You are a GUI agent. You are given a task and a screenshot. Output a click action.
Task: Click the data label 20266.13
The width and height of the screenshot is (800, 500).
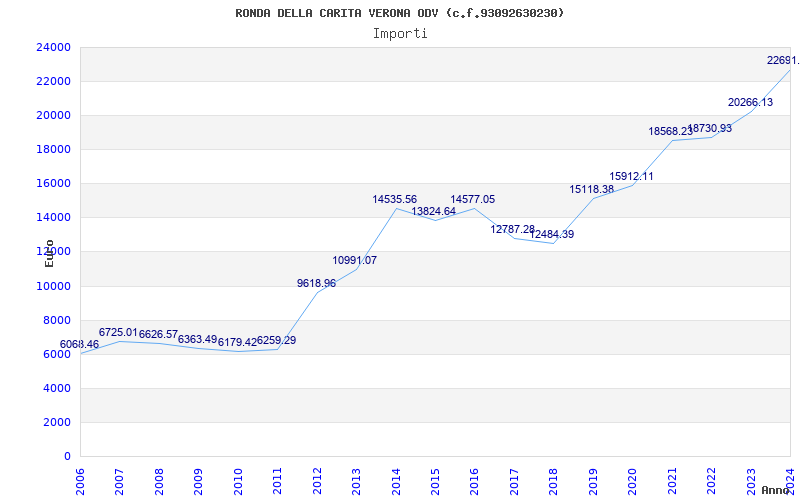point(750,103)
